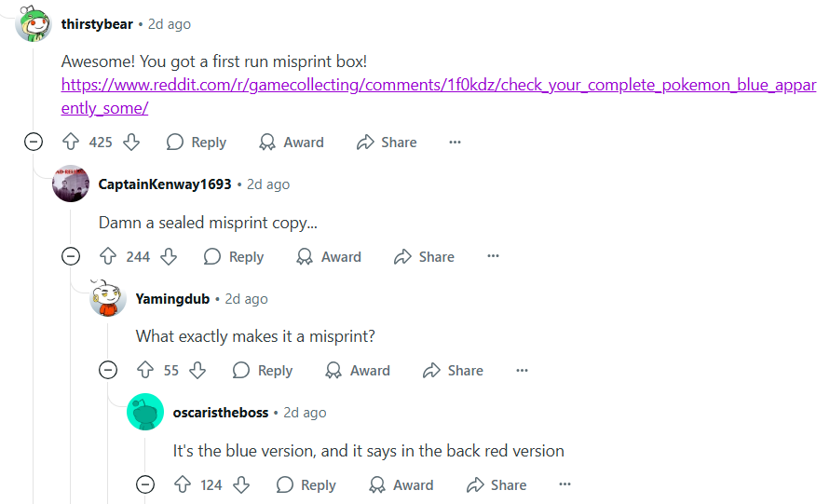Screen dimensions: 830x504
Task: Open thirstybear's user profile
Action: click(97, 24)
